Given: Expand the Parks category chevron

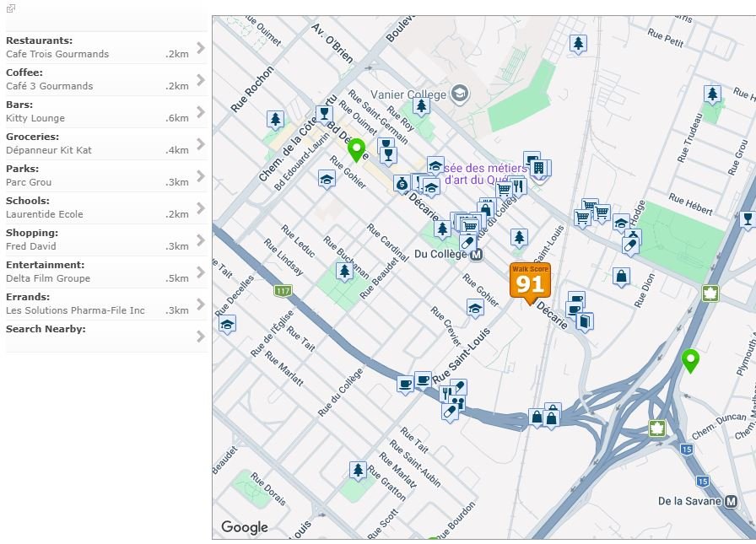Looking at the screenshot, I should pyautogui.click(x=201, y=176).
